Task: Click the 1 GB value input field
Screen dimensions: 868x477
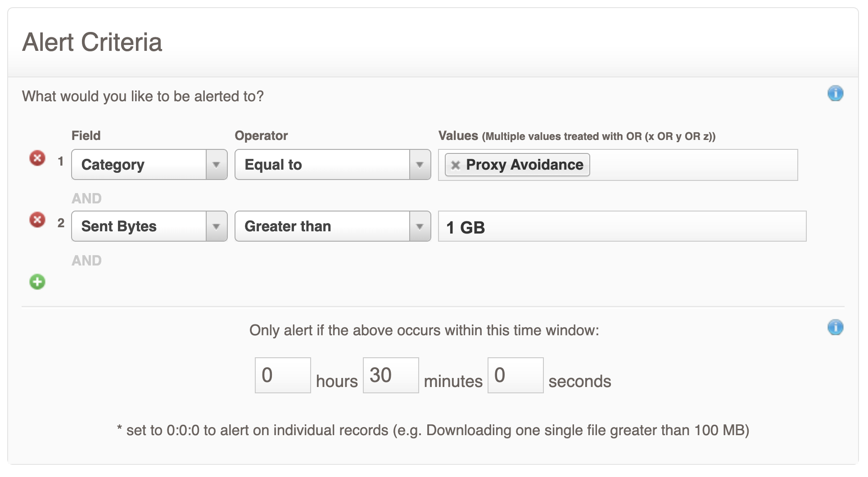Action: pos(621,226)
